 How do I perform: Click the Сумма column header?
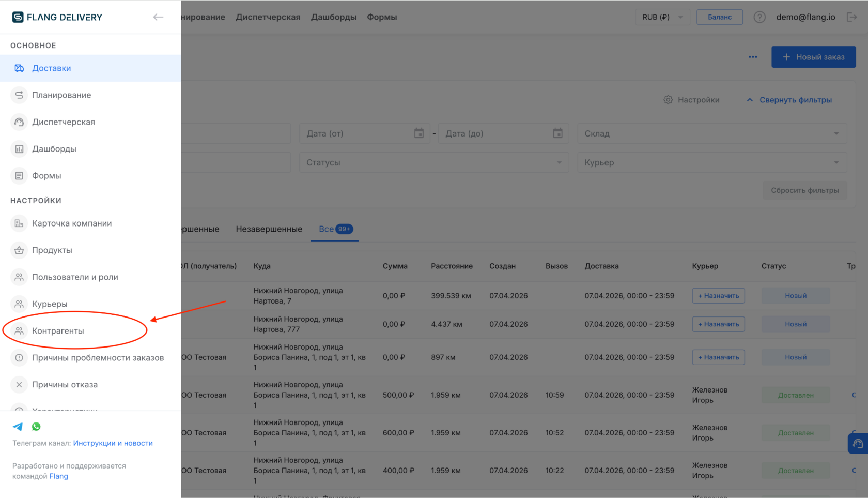point(395,266)
